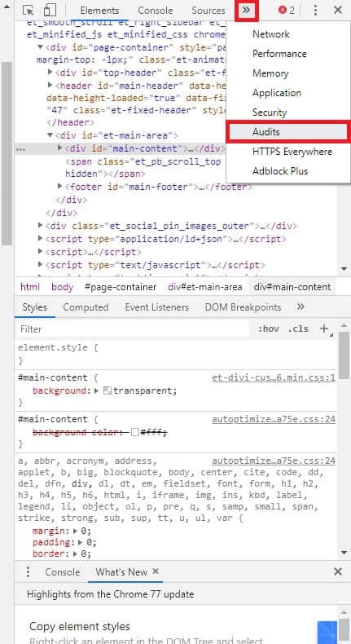The image size is (351, 644).
Task: Click div#main-content in the breadcrumb
Action: [292, 287]
